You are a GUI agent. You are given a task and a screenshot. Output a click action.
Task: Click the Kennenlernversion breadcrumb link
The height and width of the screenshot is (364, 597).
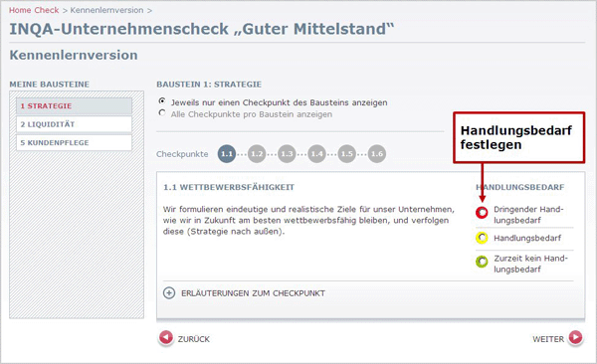point(107,10)
